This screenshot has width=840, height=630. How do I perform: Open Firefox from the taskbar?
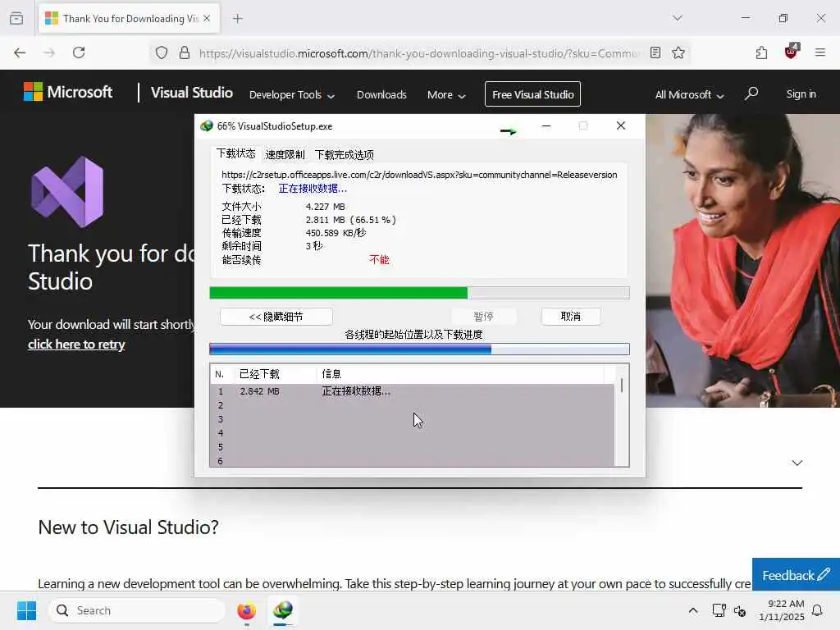click(246, 610)
